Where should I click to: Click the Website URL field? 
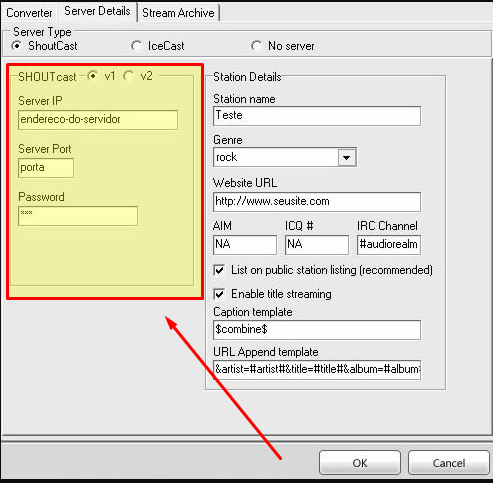tap(317, 202)
